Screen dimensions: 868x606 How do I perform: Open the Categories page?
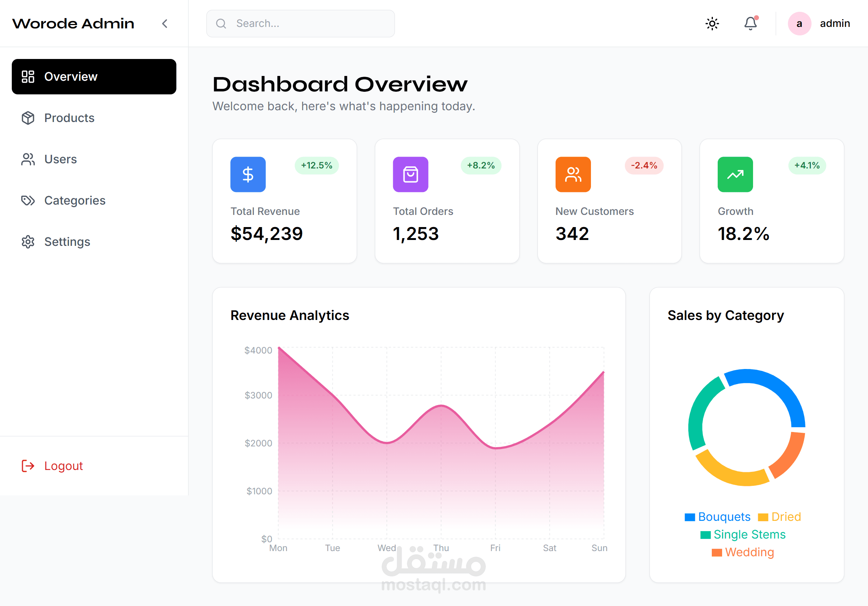pos(74,201)
